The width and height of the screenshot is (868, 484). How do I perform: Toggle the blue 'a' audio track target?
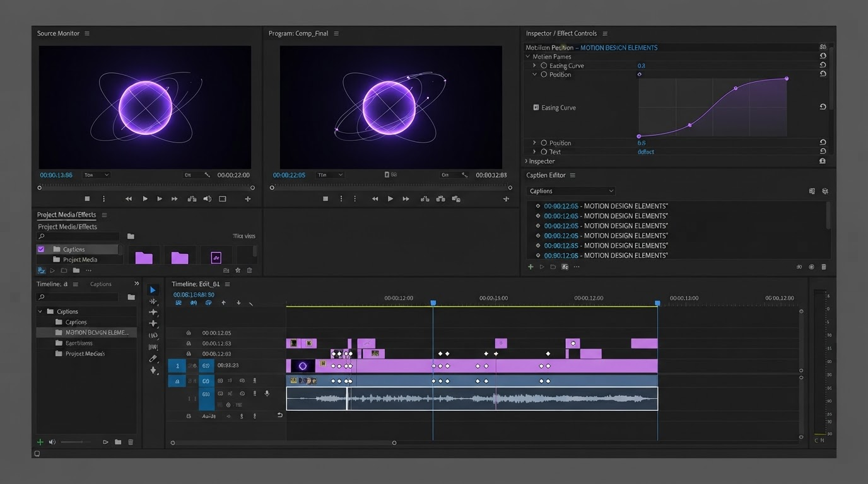click(177, 381)
